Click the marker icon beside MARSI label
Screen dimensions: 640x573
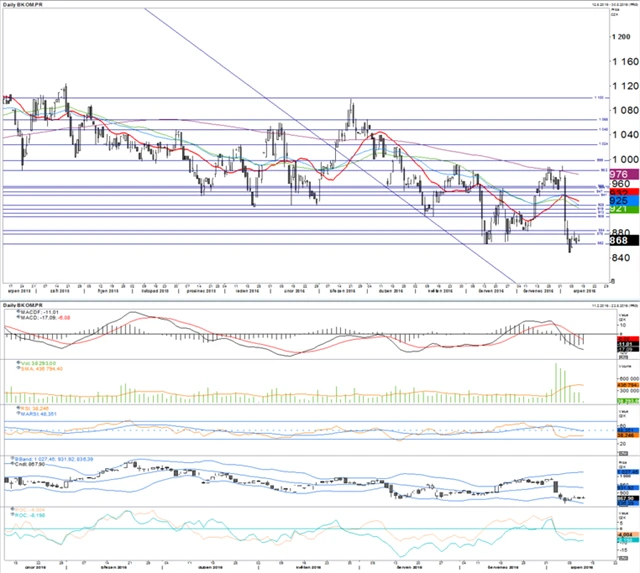click(18, 413)
